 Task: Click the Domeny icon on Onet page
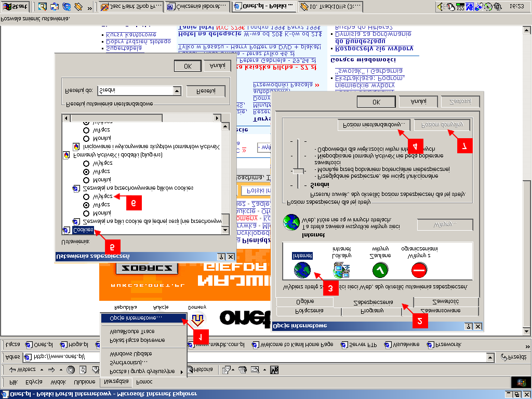point(197,319)
